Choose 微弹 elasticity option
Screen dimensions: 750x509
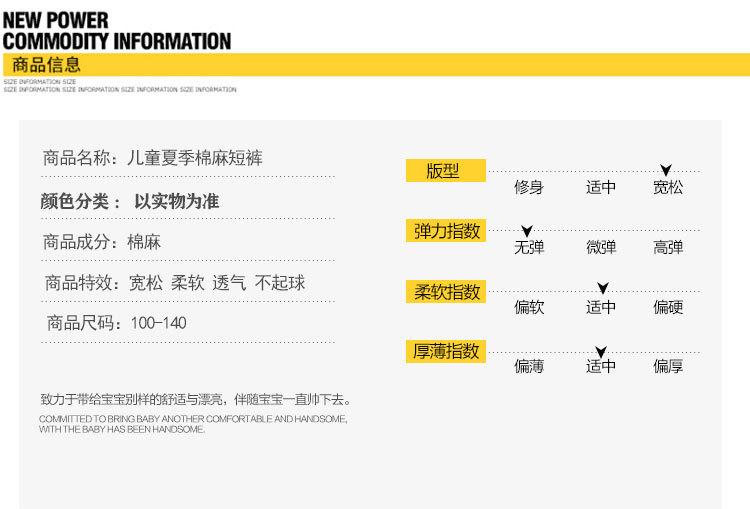(x=601, y=247)
